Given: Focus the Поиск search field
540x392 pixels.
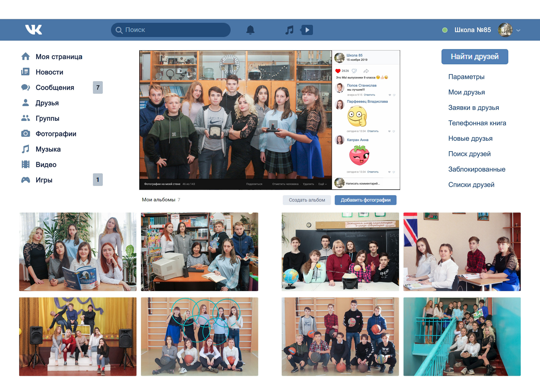Looking at the screenshot, I should coord(174,30).
